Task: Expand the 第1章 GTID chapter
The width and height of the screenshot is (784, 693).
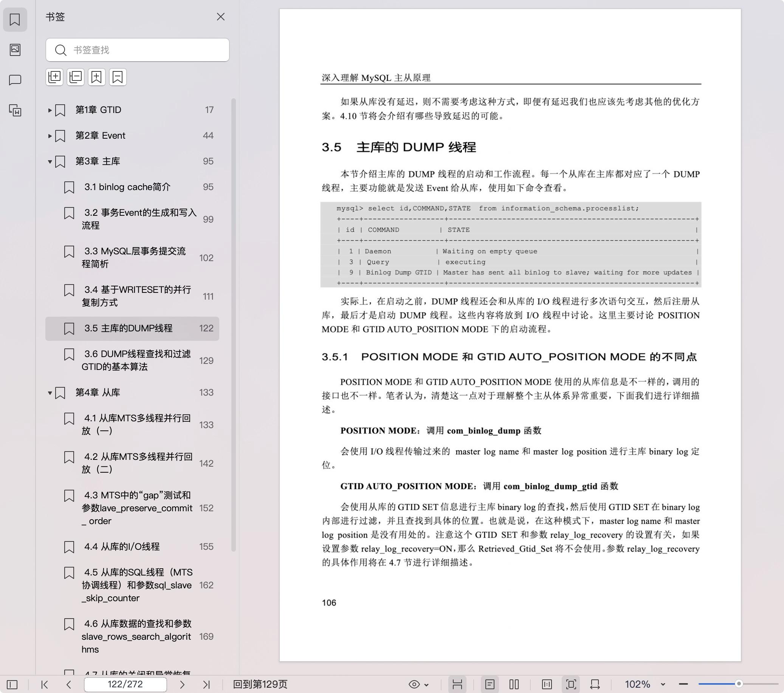Action: [x=50, y=110]
